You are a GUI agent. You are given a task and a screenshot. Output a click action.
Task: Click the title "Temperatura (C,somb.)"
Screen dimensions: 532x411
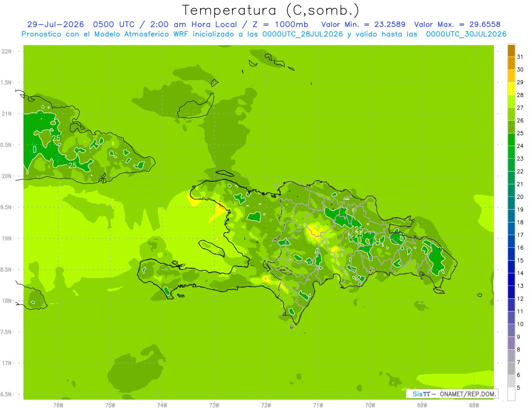point(270,10)
